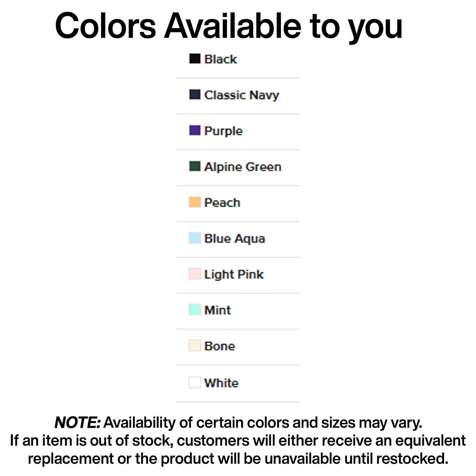Click the Black color swatch
This screenshot has height=476, width=476.
(195, 59)
